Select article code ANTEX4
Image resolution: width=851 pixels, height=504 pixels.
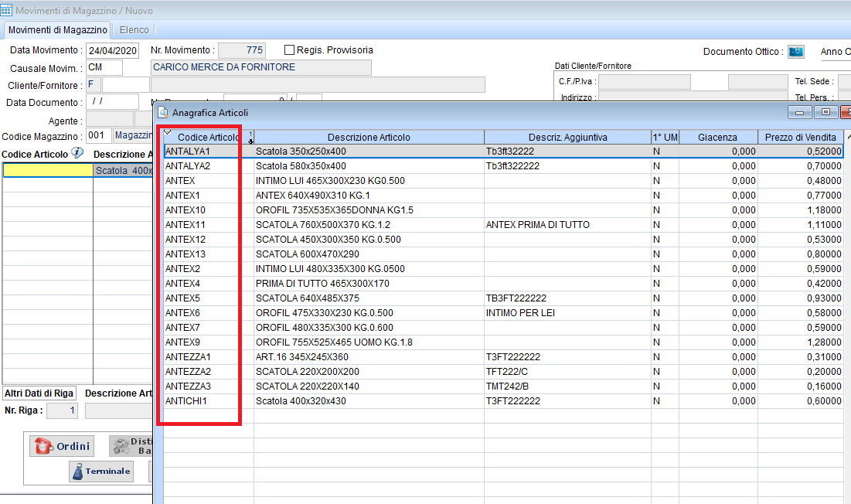[x=182, y=283]
